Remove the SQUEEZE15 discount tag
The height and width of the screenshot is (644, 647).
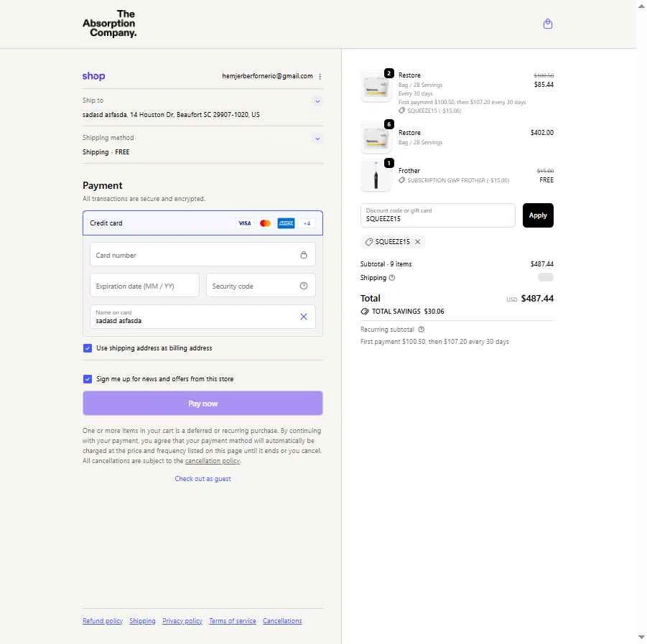(418, 242)
